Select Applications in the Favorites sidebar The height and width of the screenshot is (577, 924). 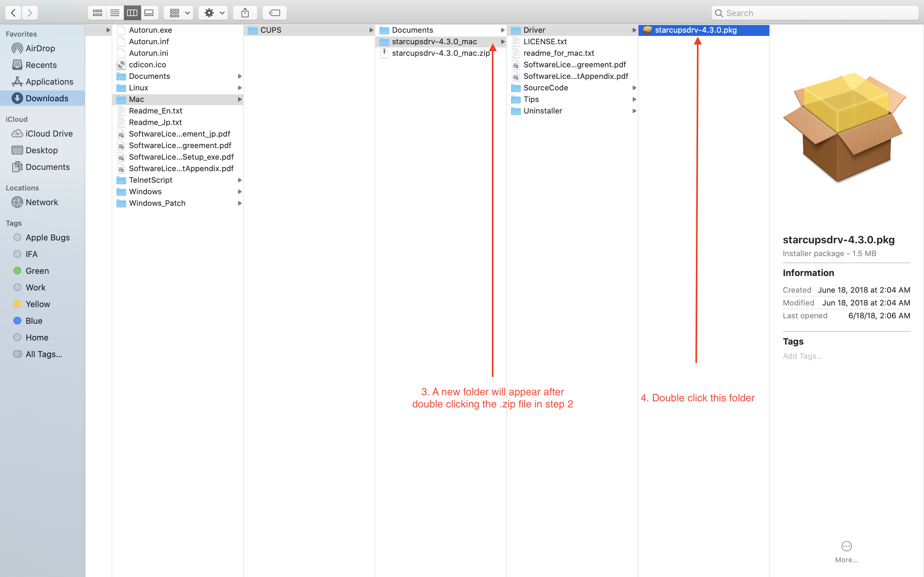pos(49,82)
